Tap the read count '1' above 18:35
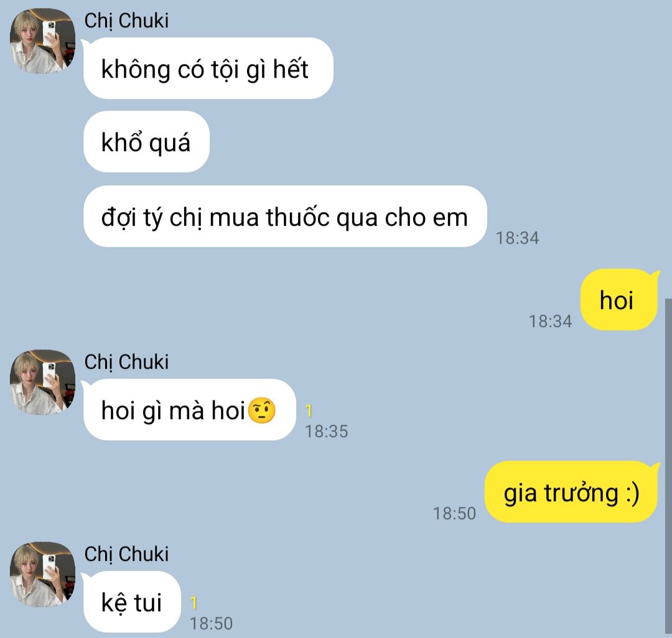The height and width of the screenshot is (638, 672). click(309, 411)
